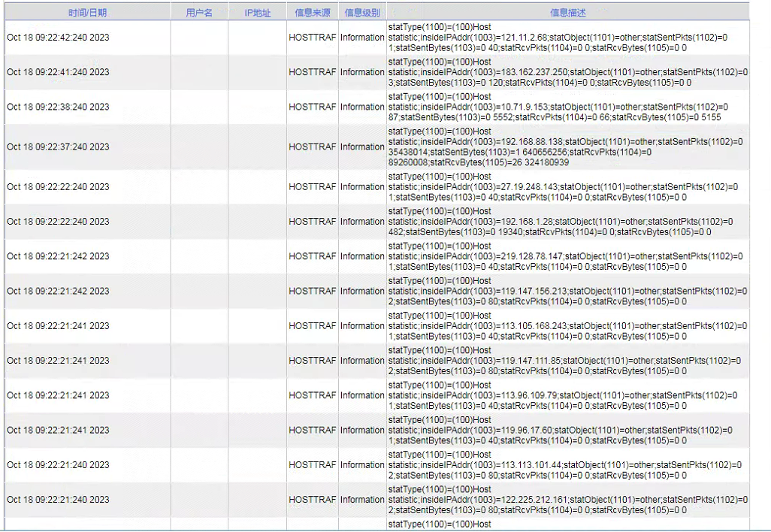Screen dimensions: 771x532
Task: Click HOSTTRAF in the 09:22:37:240 row
Action: [x=313, y=147]
